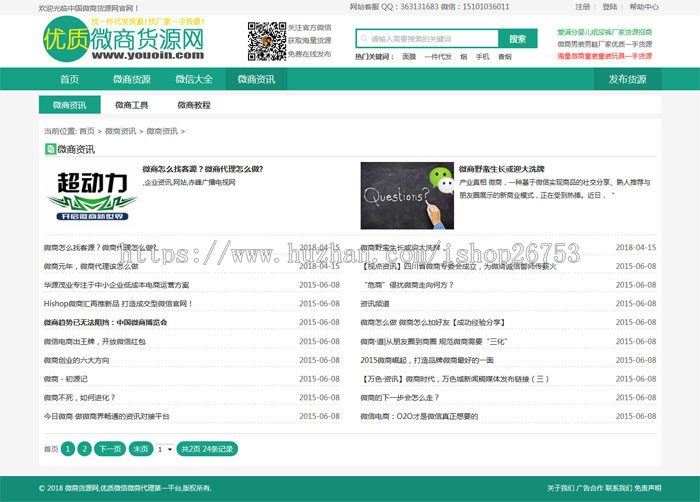The height and width of the screenshot is (502, 700).
Task: Go to page 2 in pagination
Action: [84, 449]
